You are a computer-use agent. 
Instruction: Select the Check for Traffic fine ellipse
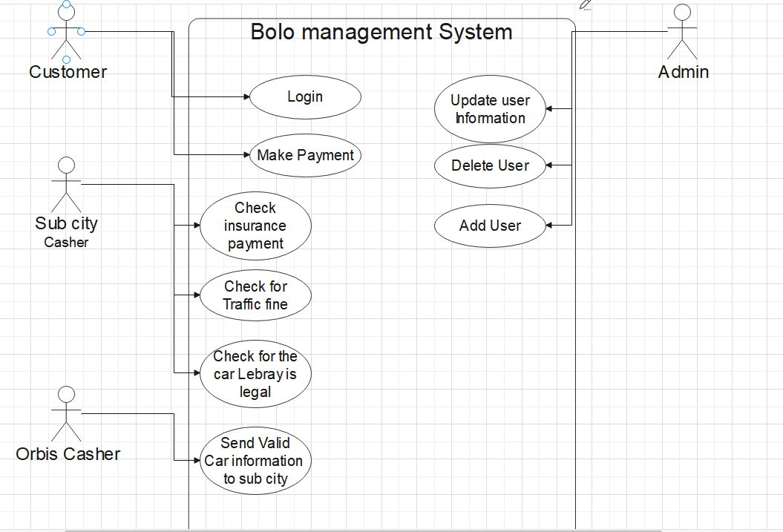click(255, 295)
